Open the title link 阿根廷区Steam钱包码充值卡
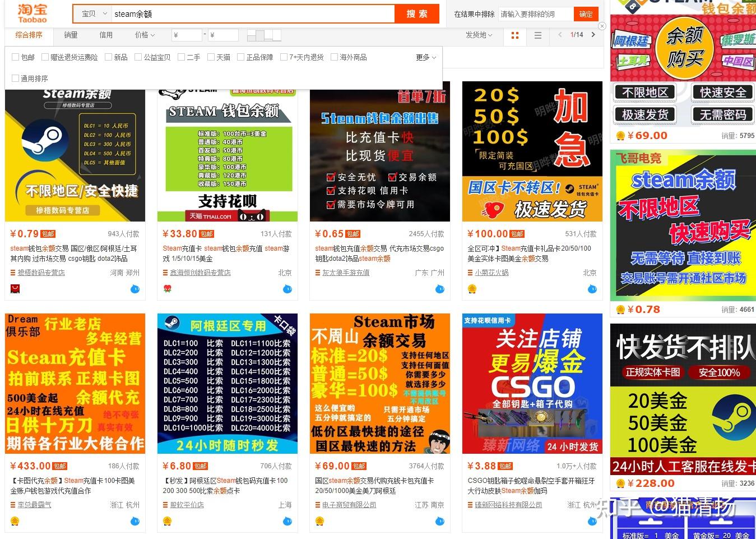This screenshot has width=756, height=539. tap(225, 486)
